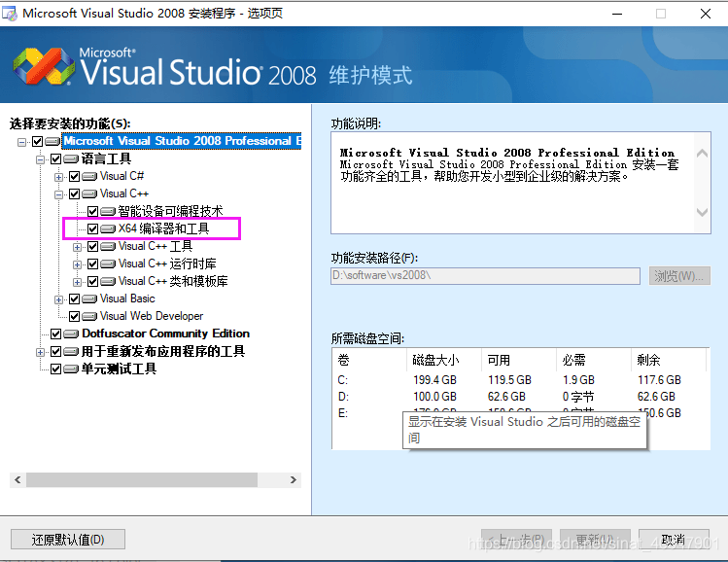
Task: Uncheck Visual Web Developer checkbox
Action: [x=74, y=317]
